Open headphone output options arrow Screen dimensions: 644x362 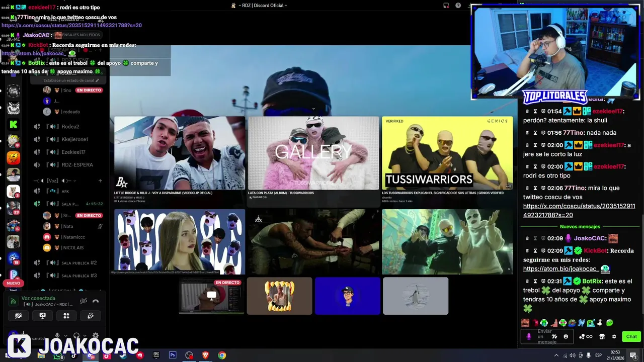click(85, 336)
